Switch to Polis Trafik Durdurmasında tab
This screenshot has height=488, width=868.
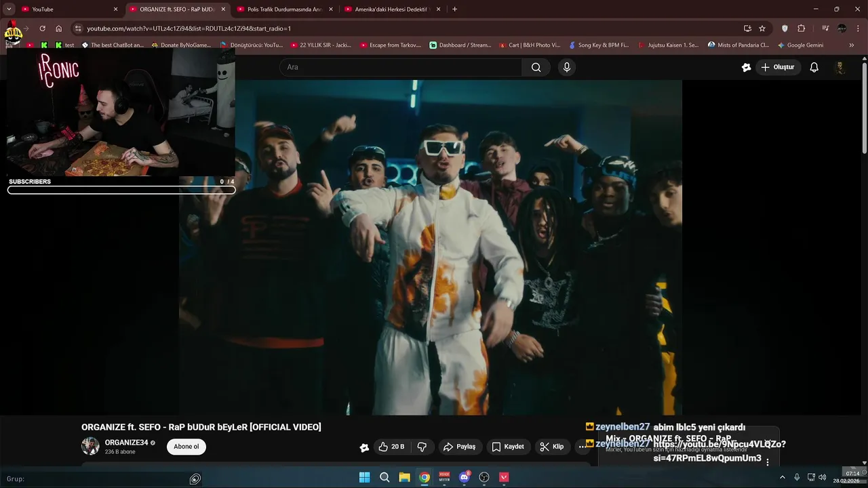coord(285,9)
